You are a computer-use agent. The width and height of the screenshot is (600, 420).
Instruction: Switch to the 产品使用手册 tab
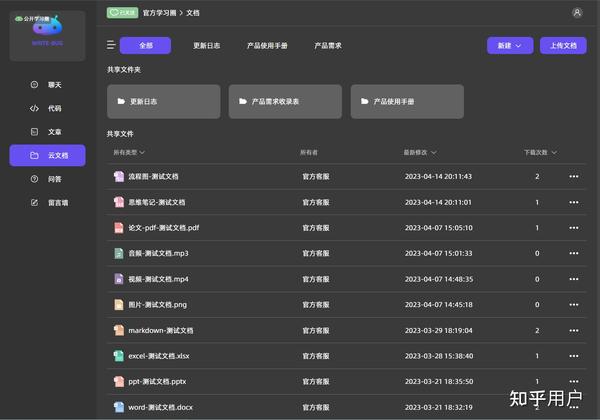pyautogui.click(x=267, y=46)
